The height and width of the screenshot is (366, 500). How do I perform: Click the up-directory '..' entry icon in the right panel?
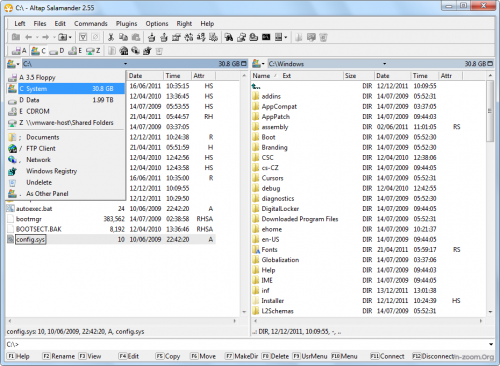[256, 86]
